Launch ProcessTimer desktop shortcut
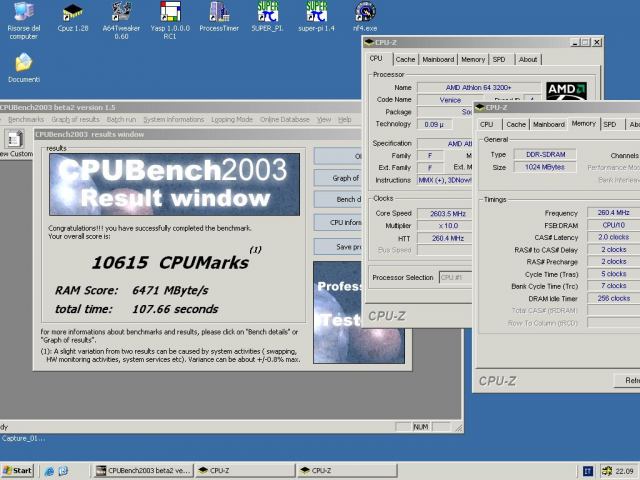This screenshot has height=480, width=640. click(219, 17)
